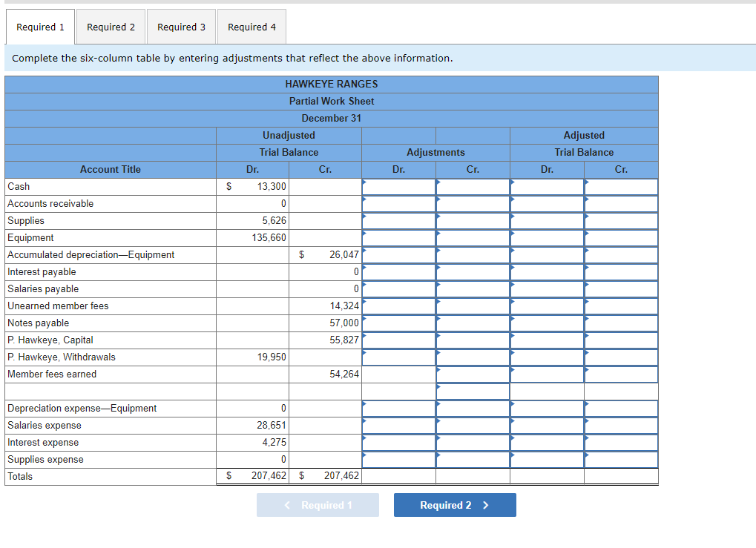Click the Required 2 navigation button

pos(454,505)
